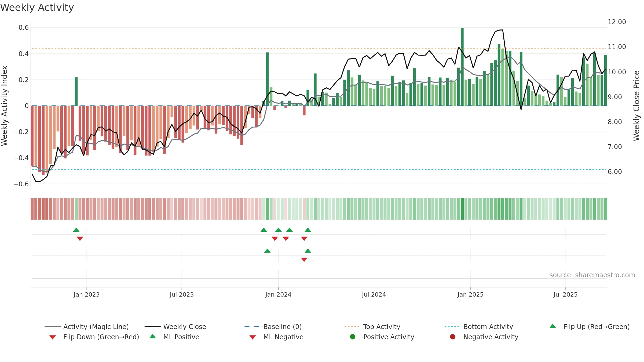Click the flip-up marker before Jan 2023
This screenshot has height=362, width=644.
point(76,230)
